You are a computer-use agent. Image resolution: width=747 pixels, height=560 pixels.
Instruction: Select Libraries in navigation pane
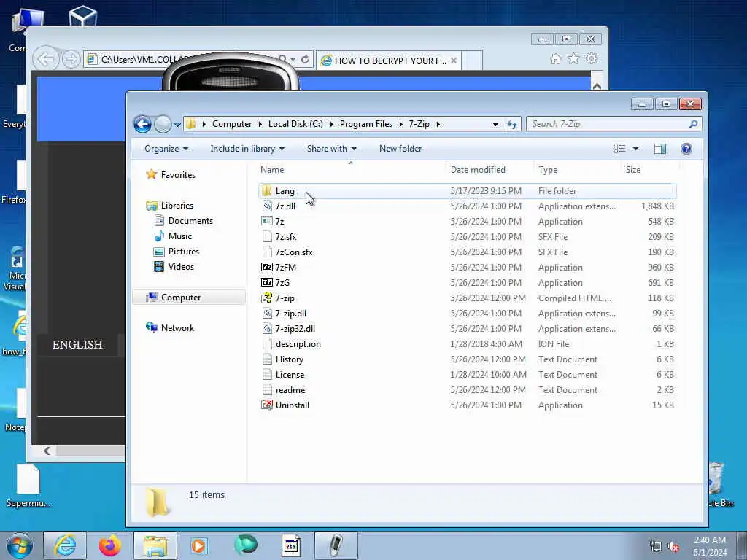coord(169,205)
